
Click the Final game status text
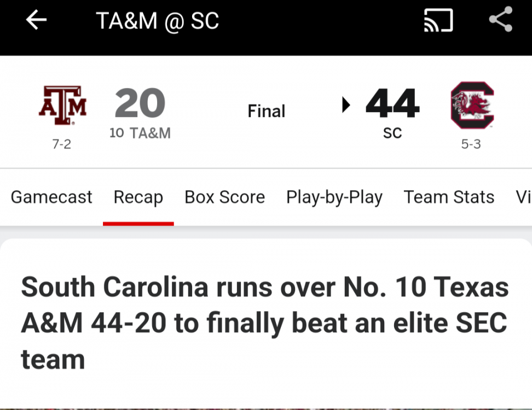pyautogui.click(x=267, y=112)
